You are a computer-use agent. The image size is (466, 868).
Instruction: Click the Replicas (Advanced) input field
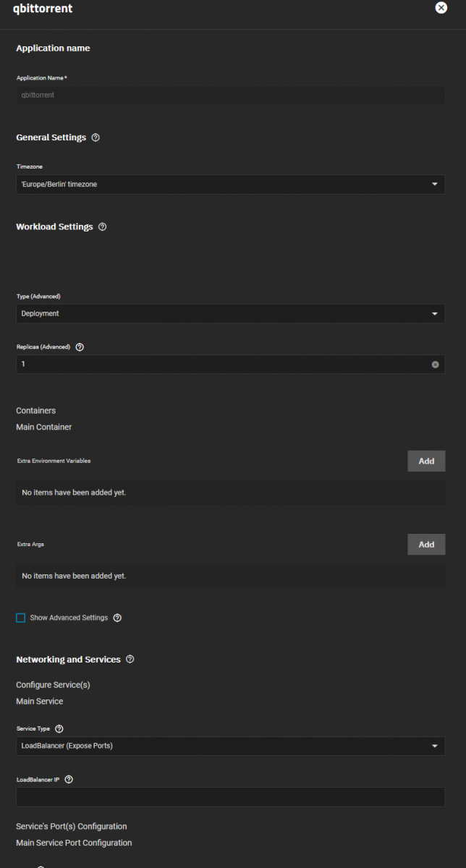pos(230,364)
